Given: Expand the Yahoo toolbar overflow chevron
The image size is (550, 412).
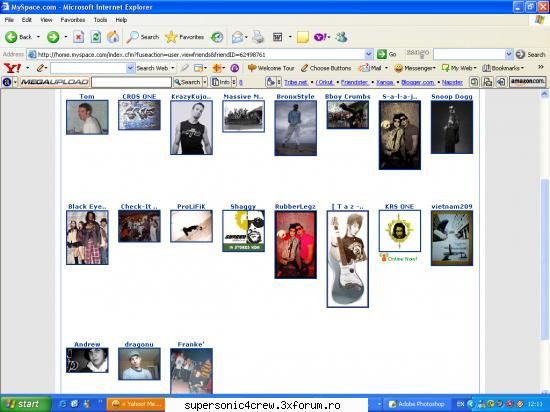Looking at the screenshot, I should (x=541, y=67).
